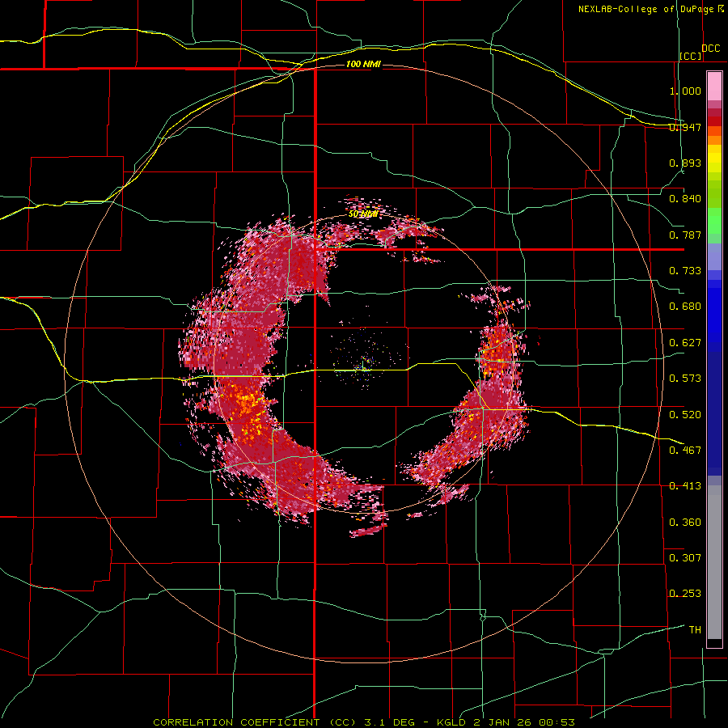Click the TH threshold label on the scale
The image size is (728, 728).
695,630
